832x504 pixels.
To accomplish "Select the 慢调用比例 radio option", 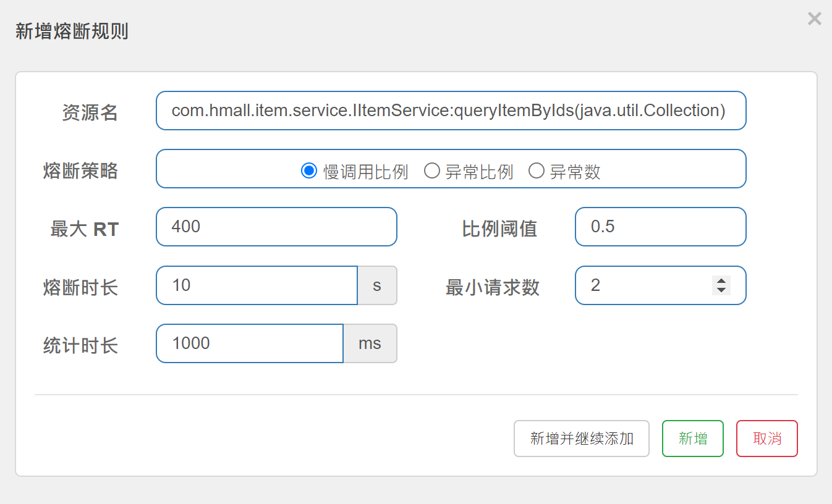I will point(308,170).
